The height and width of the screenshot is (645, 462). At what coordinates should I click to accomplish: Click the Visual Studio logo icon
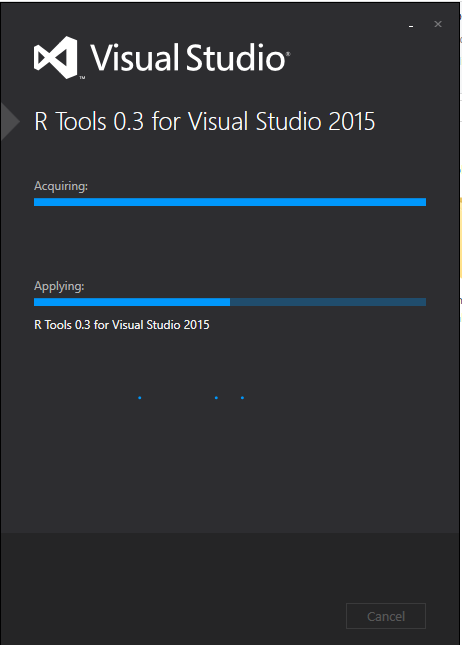56,57
